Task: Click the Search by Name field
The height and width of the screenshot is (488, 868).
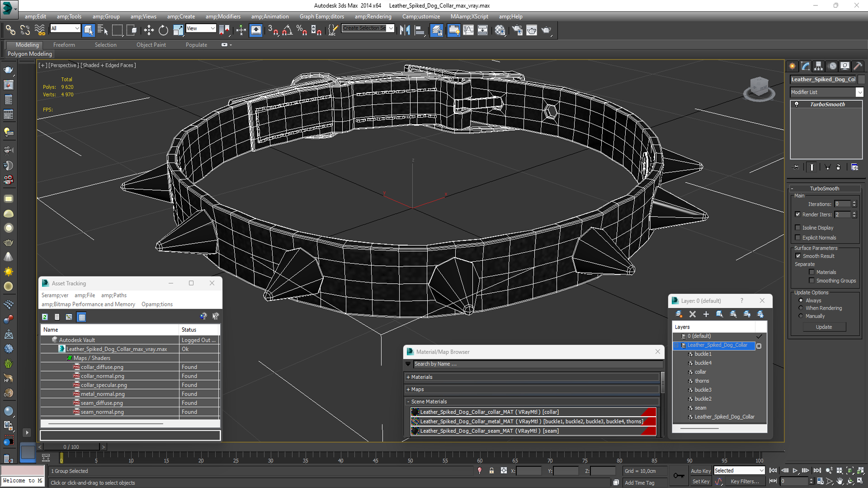Action: pos(538,364)
